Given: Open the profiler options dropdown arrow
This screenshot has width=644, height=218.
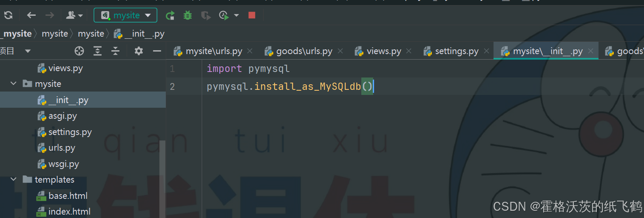Looking at the screenshot, I should pos(236,15).
